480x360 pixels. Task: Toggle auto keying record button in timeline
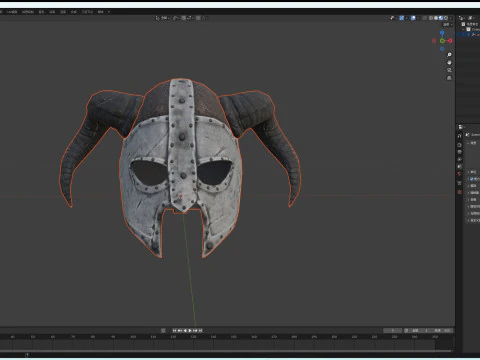163,330
